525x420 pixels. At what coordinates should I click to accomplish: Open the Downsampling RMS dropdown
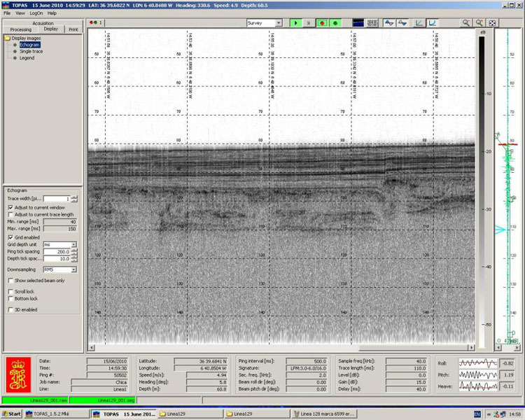[73, 269]
